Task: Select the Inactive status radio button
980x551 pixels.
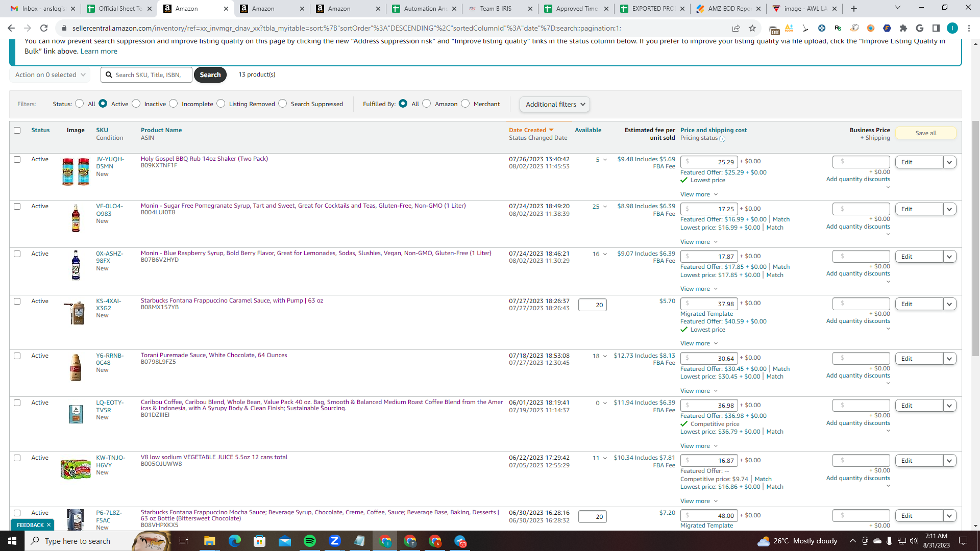Action: pos(136,104)
